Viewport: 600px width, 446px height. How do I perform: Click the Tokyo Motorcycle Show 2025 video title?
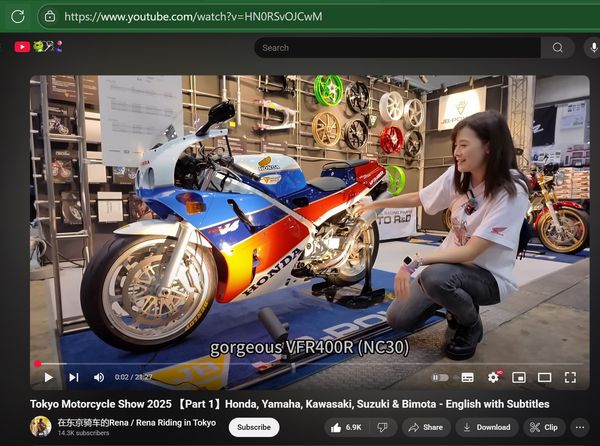(x=290, y=404)
